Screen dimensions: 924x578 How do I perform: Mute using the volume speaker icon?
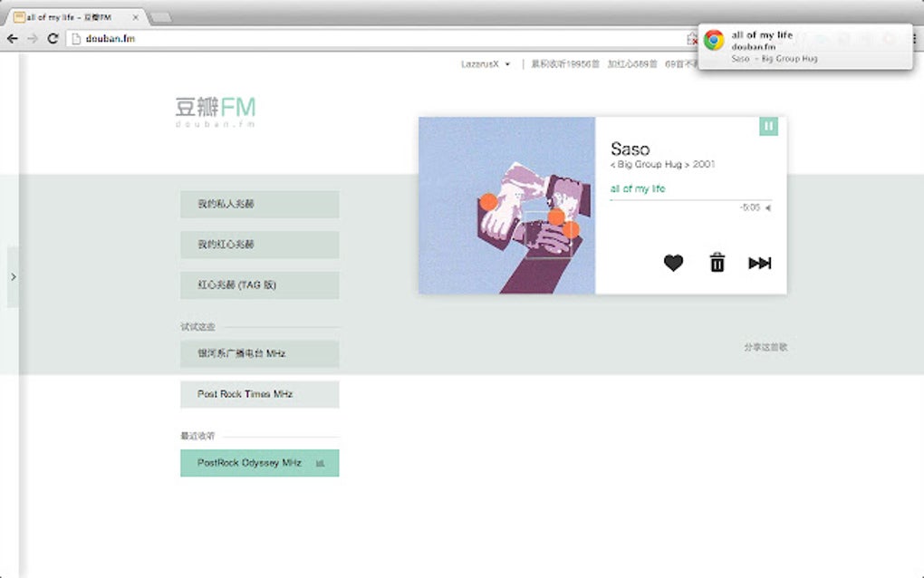[x=768, y=208]
